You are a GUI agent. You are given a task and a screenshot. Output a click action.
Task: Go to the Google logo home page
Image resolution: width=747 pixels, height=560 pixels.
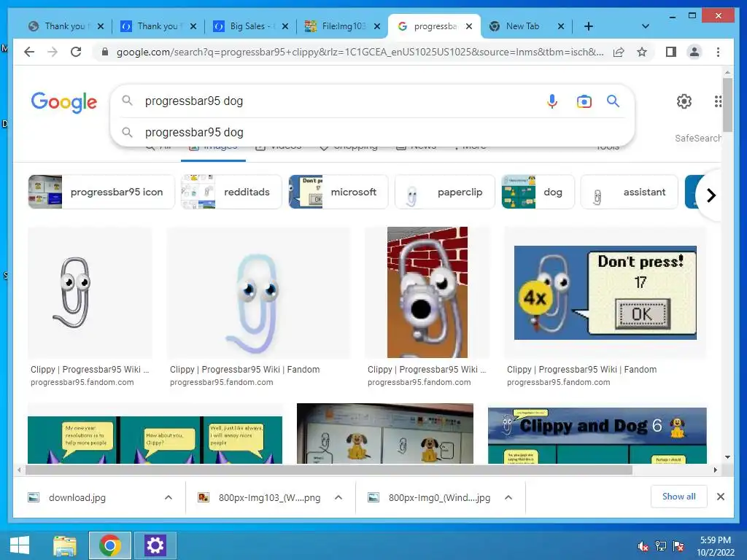click(64, 102)
